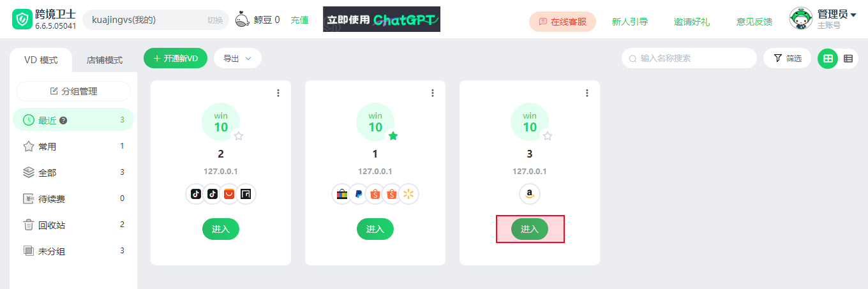This screenshot has height=289, width=868.
Task: Expand the 导出 export dropdown
Action: 237,58
